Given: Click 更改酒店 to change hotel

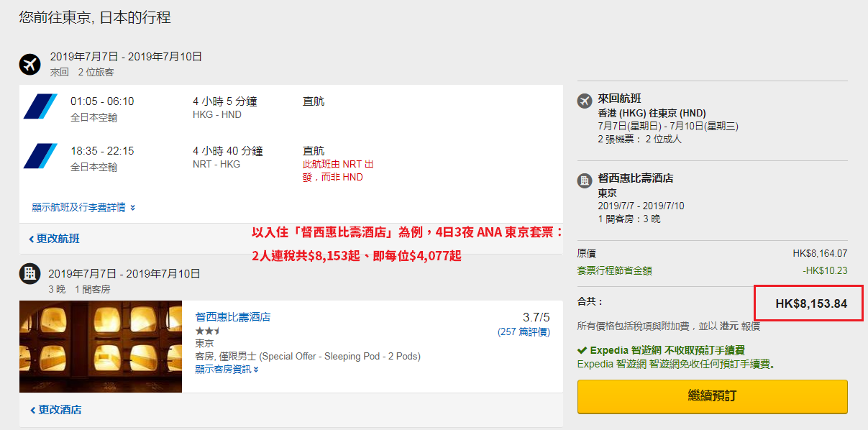Looking at the screenshot, I should tap(55, 410).
